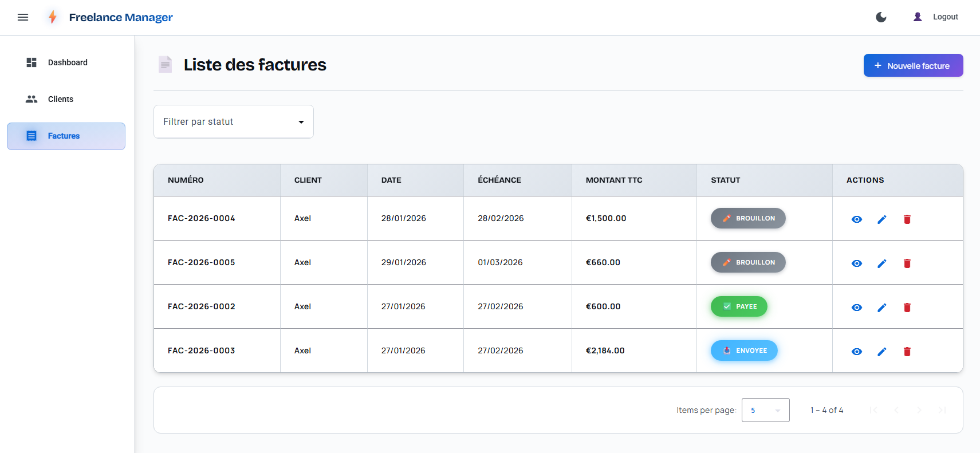
Task: Delete invoice FAC-2026-0002 using the trash icon
Action: tap(907, 308)
